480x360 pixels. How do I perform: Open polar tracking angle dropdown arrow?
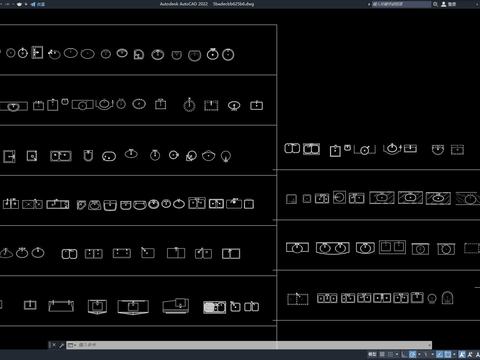point(419,354)
